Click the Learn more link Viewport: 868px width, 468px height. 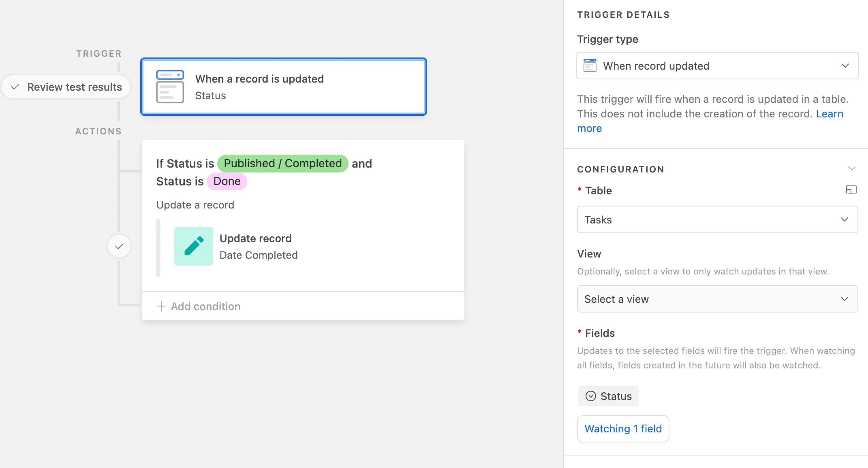[x=829, y=114]
